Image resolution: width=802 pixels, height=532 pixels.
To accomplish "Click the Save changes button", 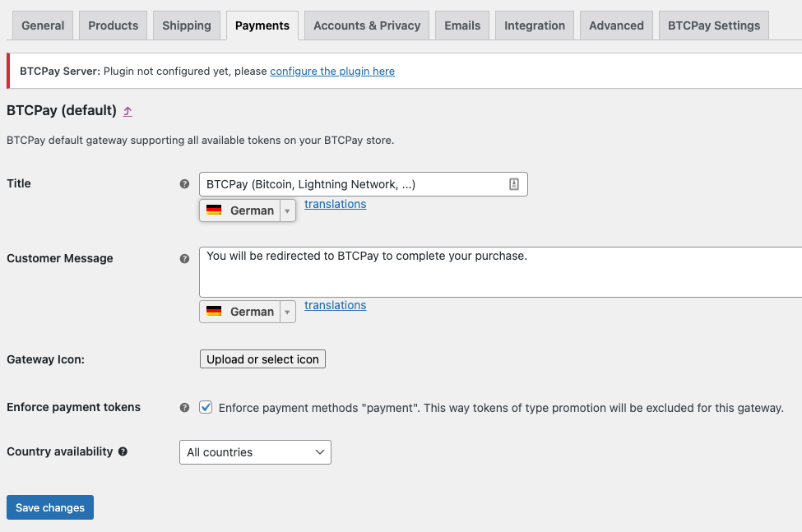I will (50, 507).
